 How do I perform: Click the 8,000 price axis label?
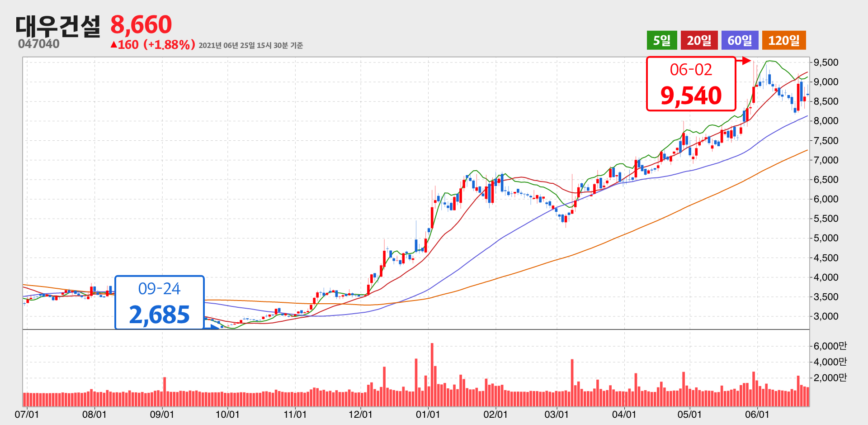coord(826,121)
